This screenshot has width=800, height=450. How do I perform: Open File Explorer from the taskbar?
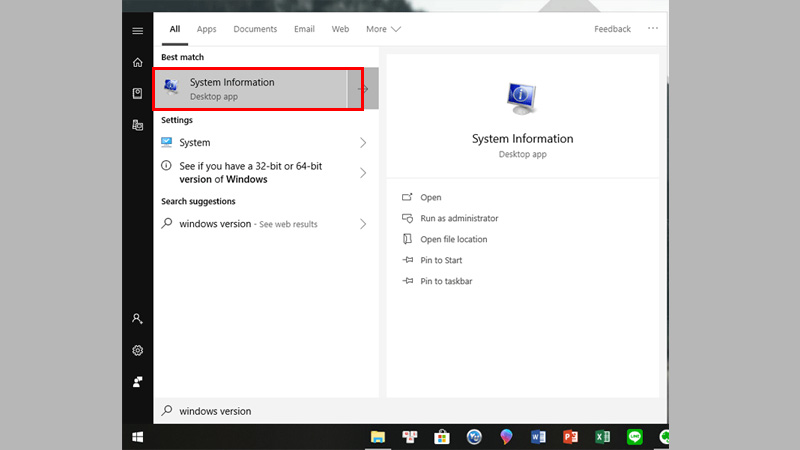[x=378, y=437]
